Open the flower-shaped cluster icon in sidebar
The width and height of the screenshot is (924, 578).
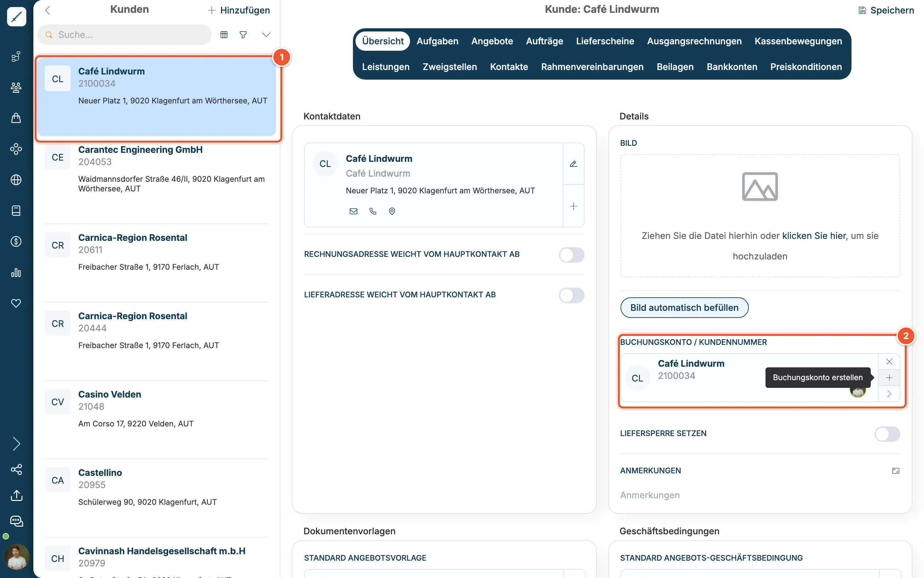point(16,149)
